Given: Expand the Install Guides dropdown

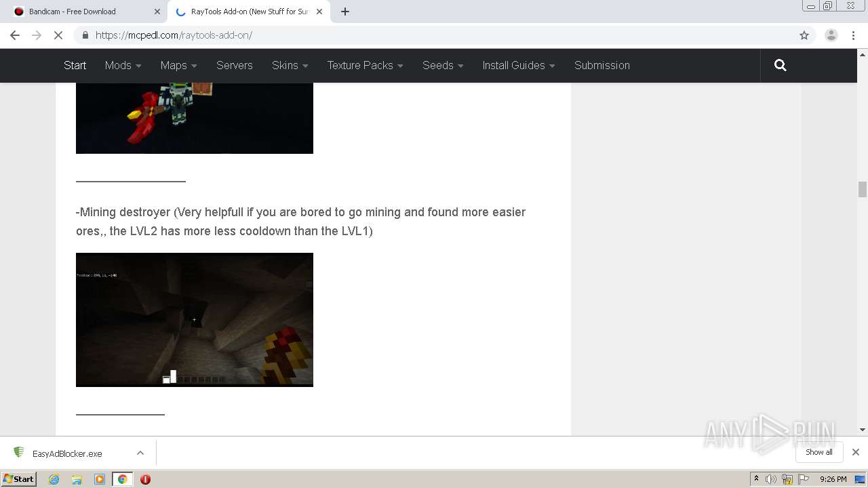Looking at the screenshot, I should tap(519, 65).
